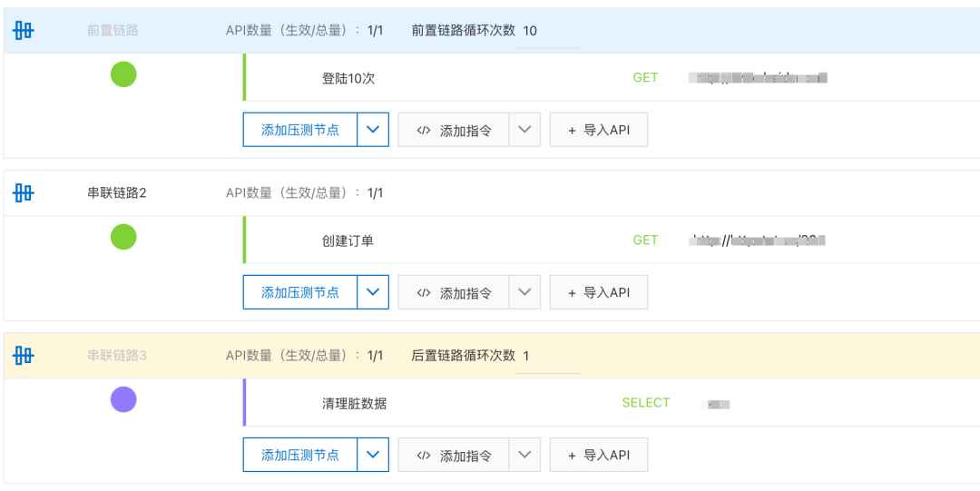Click the chain icon beside 串联链路2
Viewport: 980px width, 491px height.
[24, 192]
